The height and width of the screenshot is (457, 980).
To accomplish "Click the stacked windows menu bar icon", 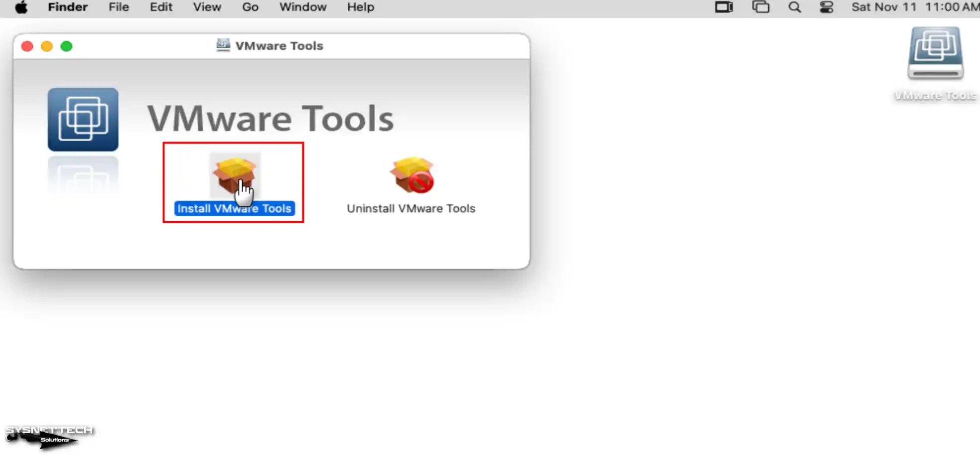I will pyautogui.click(x=760, y=7).
